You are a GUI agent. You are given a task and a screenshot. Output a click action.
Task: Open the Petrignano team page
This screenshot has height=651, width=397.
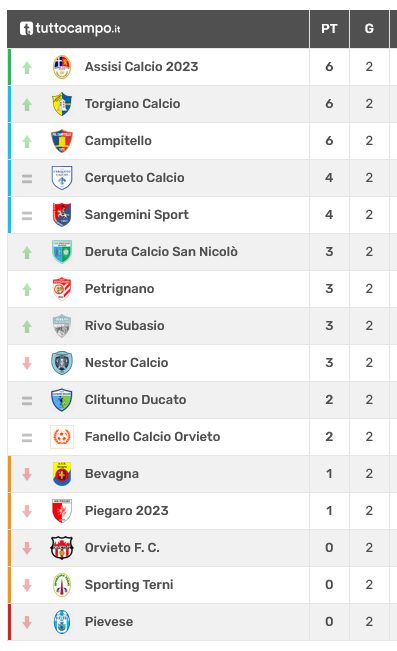coord(120,289)
